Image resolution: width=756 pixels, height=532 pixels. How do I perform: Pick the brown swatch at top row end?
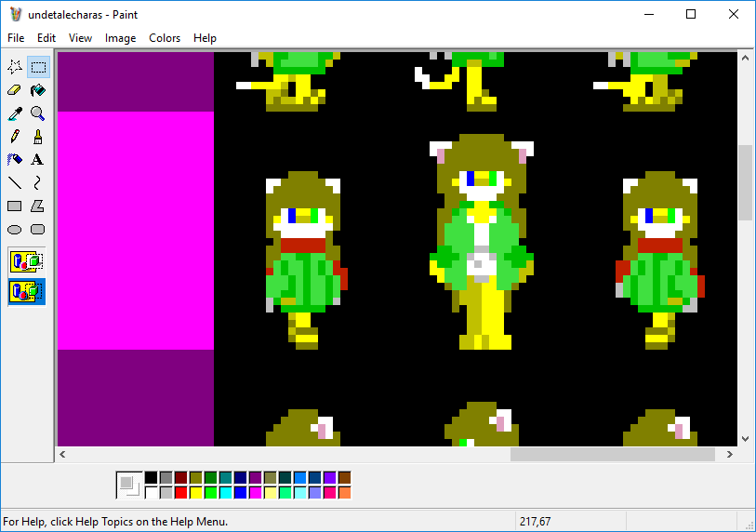[345, 477]
